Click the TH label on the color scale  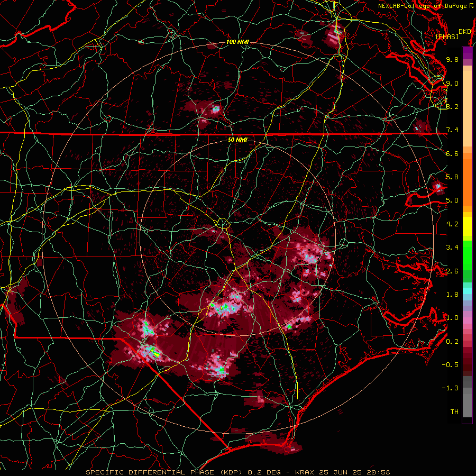(x=454, y=412)
